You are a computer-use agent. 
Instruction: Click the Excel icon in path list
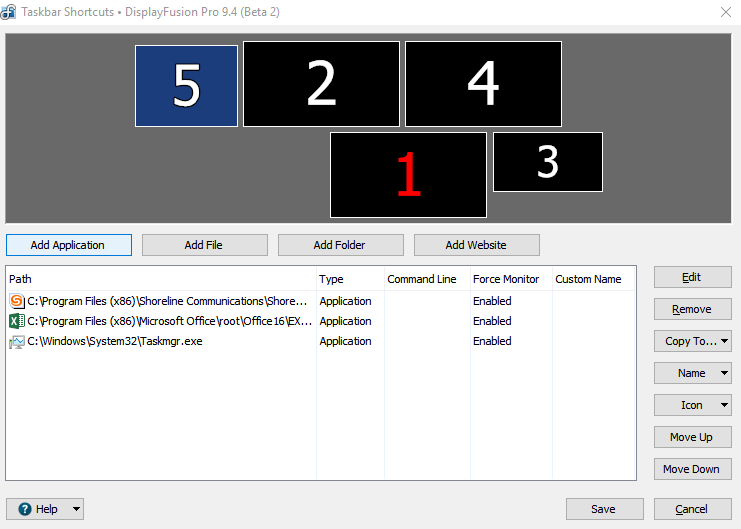click(x=17, y=321)
